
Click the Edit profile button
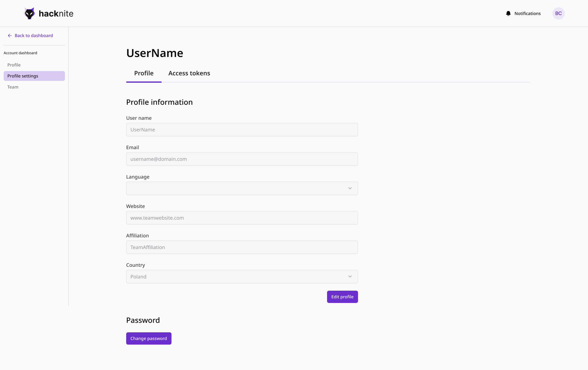coord(342,297)
